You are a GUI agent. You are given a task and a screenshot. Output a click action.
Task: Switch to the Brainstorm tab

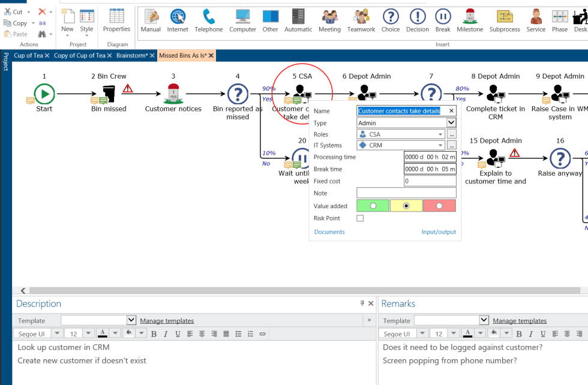coord(131,55)
